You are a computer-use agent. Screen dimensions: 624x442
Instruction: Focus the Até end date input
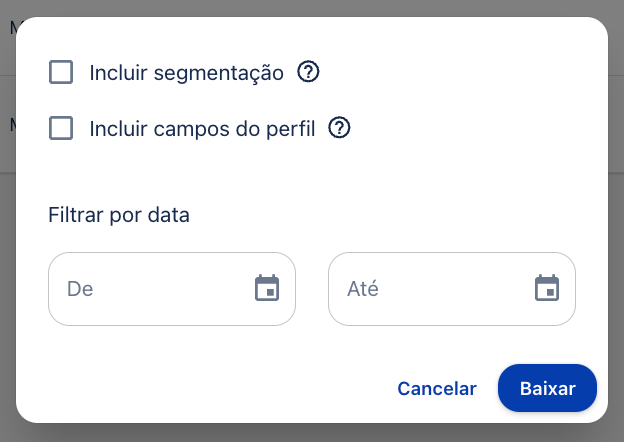(452, 289)
